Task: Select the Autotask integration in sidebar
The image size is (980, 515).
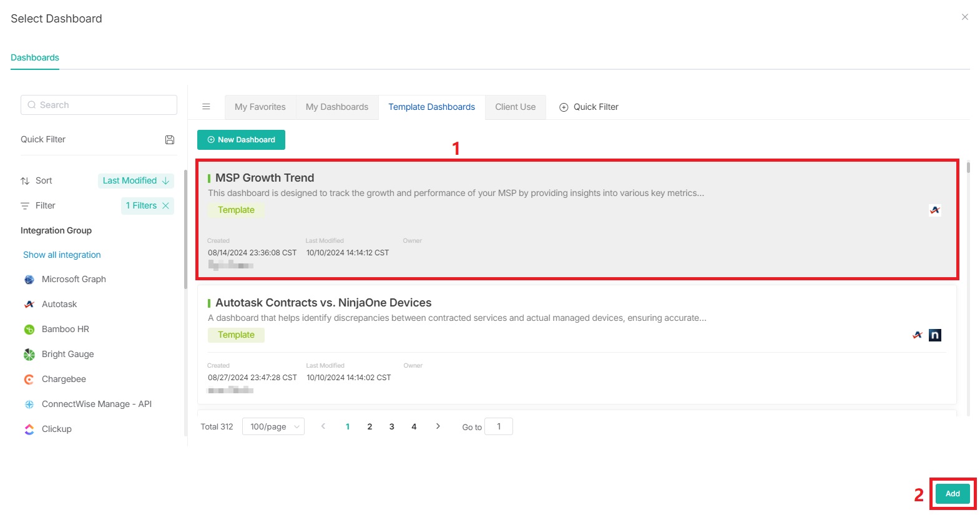Action: click(x=59, y=304)
